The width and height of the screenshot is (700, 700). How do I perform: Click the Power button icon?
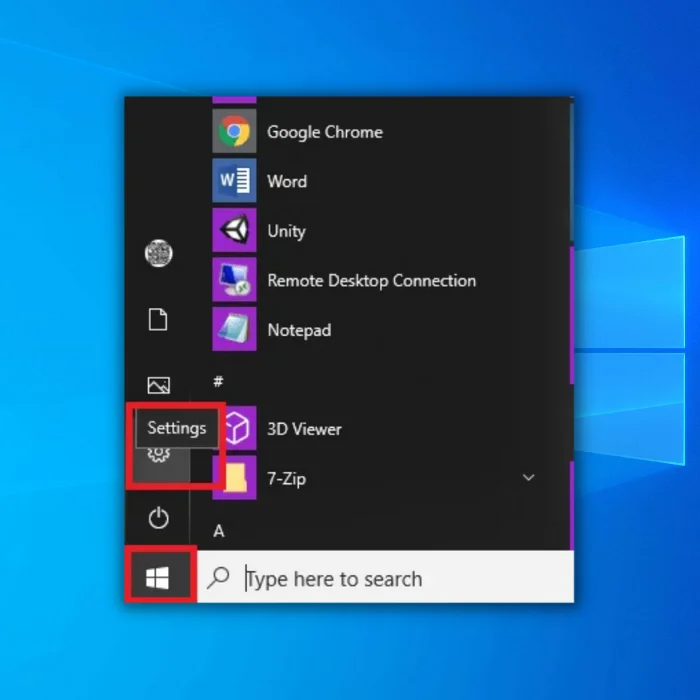(x=158, y=518)
